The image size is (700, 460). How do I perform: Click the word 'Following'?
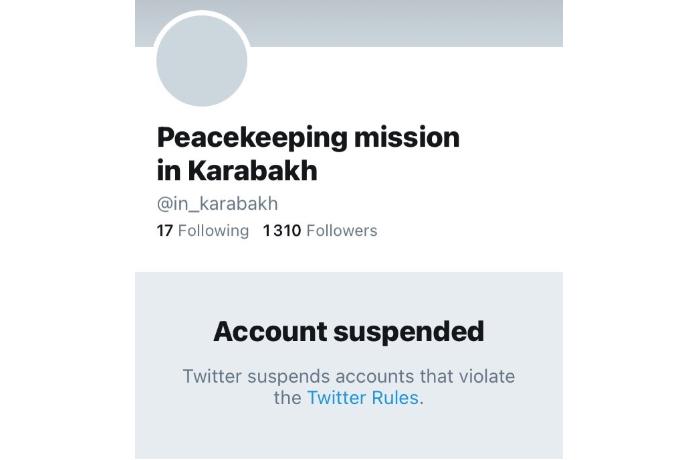tap(213, 230)
